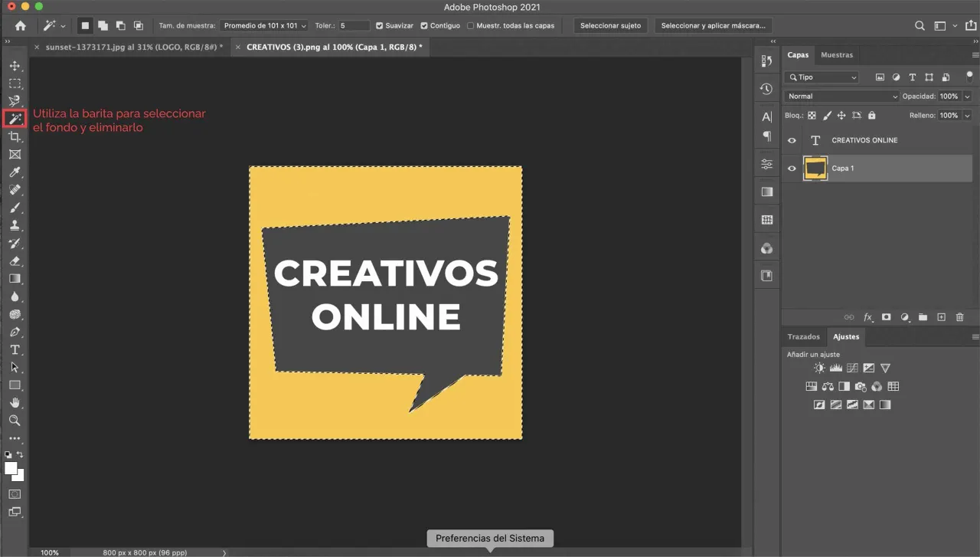Open the Trazados tab
Image resolution: width=980 pixels, height=557 pixels.
(803, 336)
